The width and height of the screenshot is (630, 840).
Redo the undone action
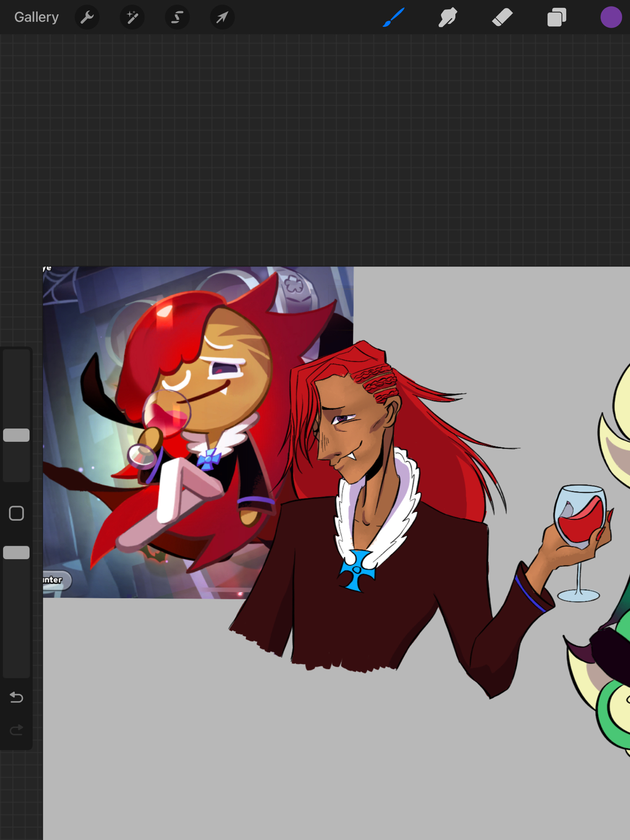(x=16, y=730)
